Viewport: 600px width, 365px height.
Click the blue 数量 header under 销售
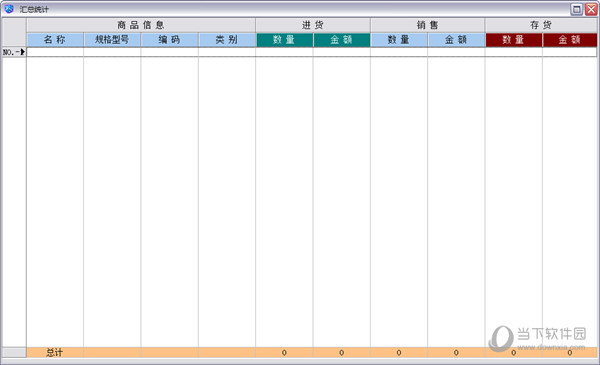399,40
